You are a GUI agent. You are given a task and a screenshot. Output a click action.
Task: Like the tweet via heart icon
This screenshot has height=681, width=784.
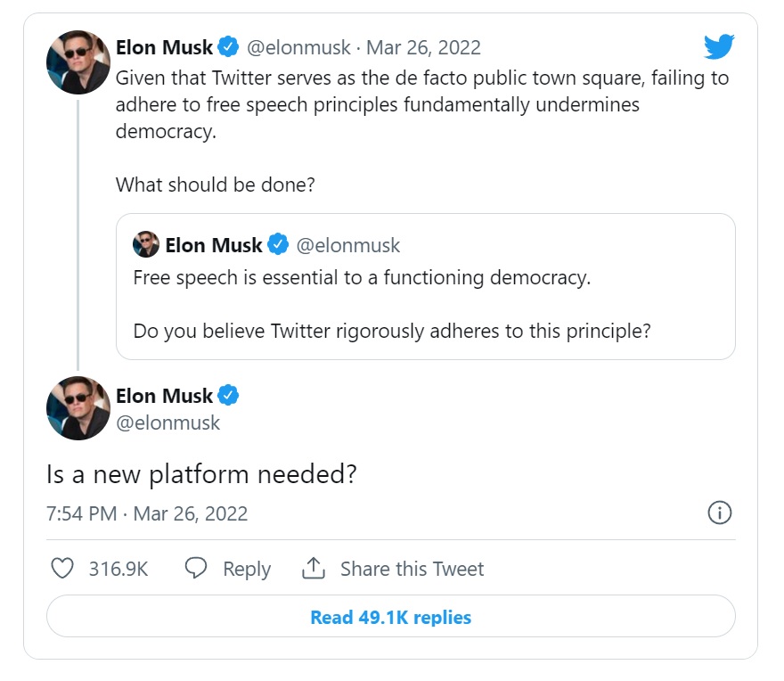click(x=61, y=568)
